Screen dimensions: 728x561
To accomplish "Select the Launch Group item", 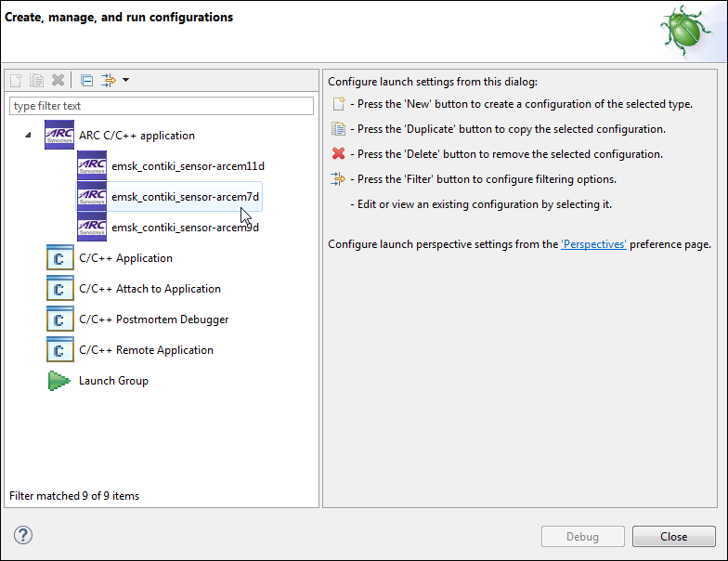I will click(x=113, y=381).
